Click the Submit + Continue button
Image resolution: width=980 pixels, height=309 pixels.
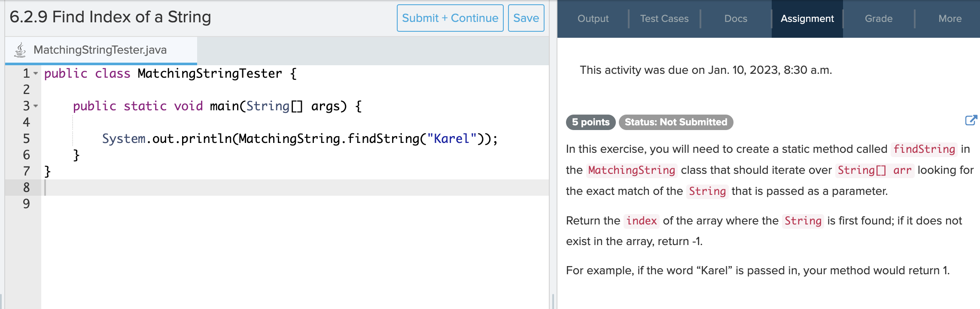[450, 18]
